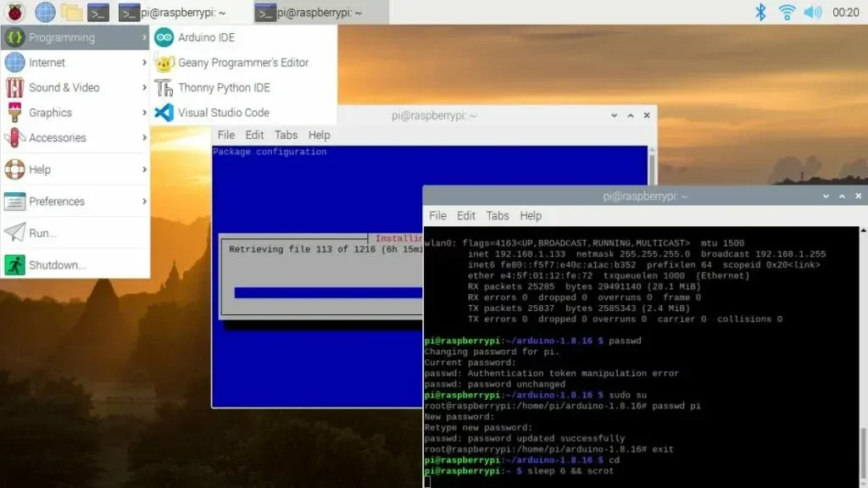
Task: Maximize the back Package configuration terminal
Action: coord(631,115)
